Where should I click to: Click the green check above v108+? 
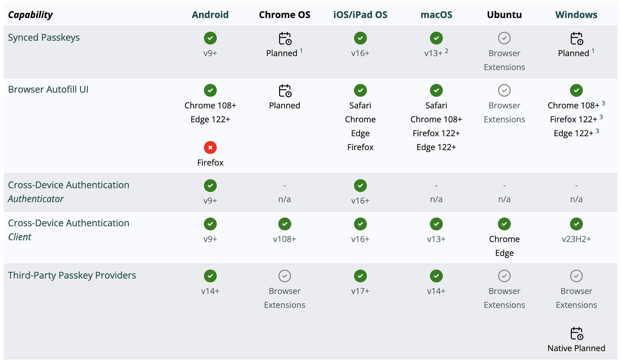point(285,224)
